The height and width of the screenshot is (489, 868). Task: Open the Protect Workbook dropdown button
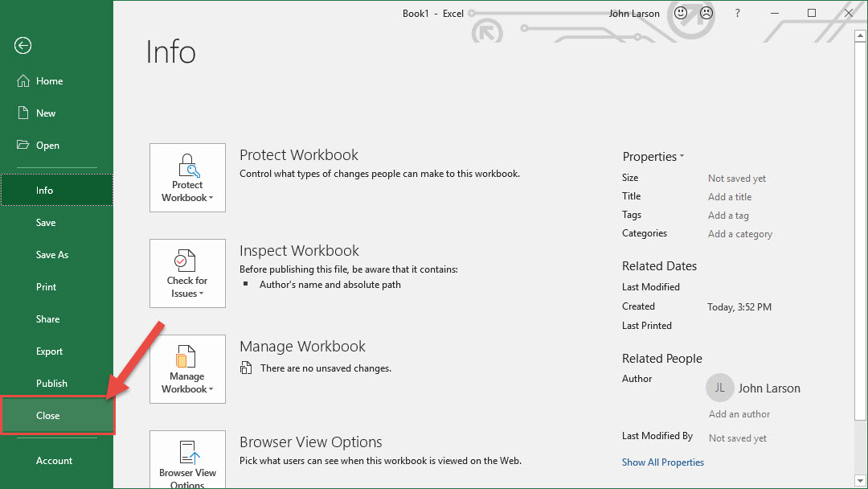click(x=187, y=178)
